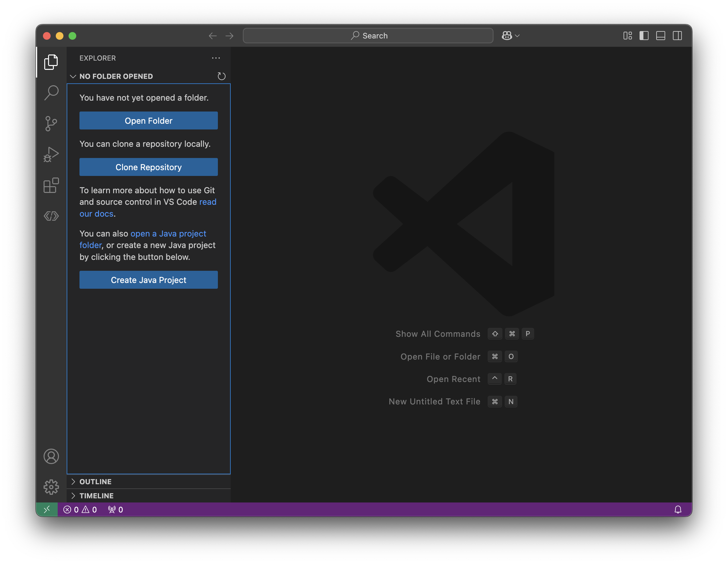Go back with the left arrow
This screenshot has height=564, width=728.
pyautogui.click(x=213, y=36)
